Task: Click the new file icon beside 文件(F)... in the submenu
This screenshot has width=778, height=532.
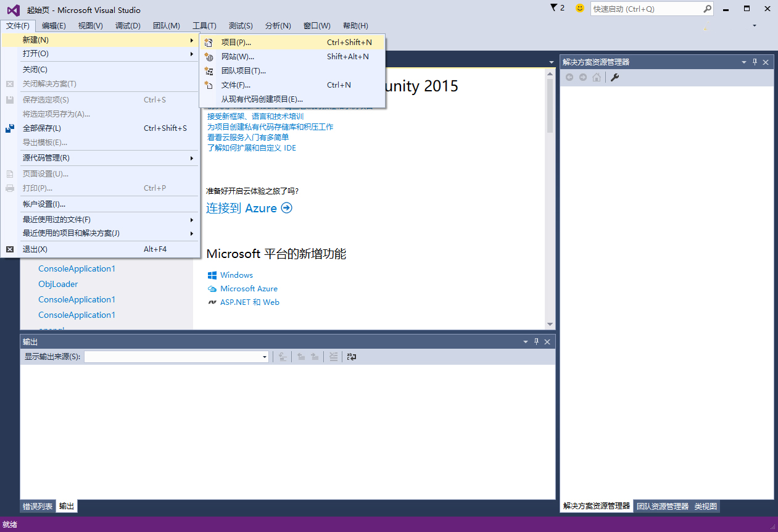Action: pos(209,85)
